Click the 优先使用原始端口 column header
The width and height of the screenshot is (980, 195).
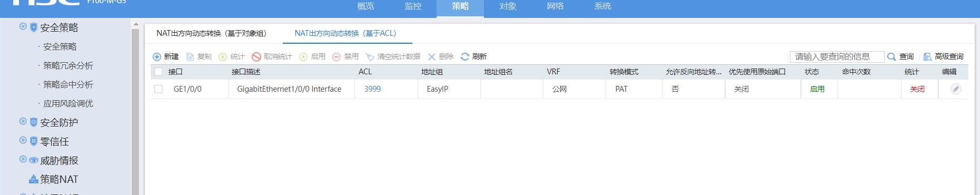click(757, 72)
